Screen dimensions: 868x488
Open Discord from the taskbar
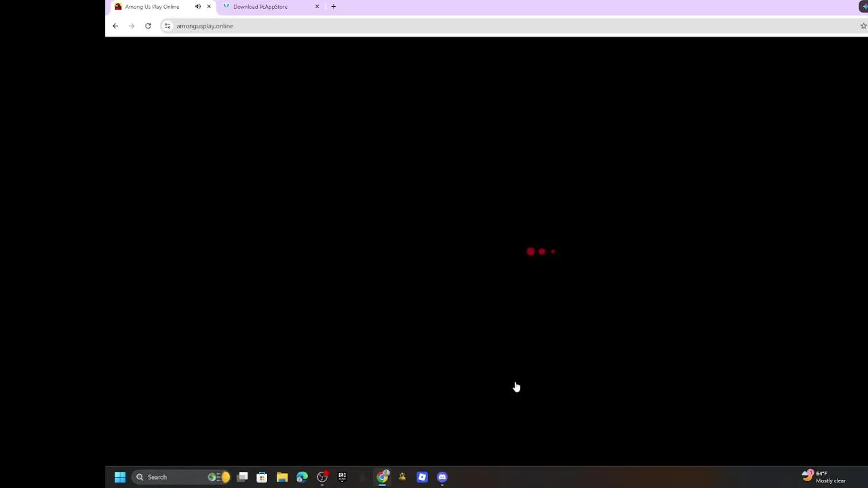pos(442,477)
